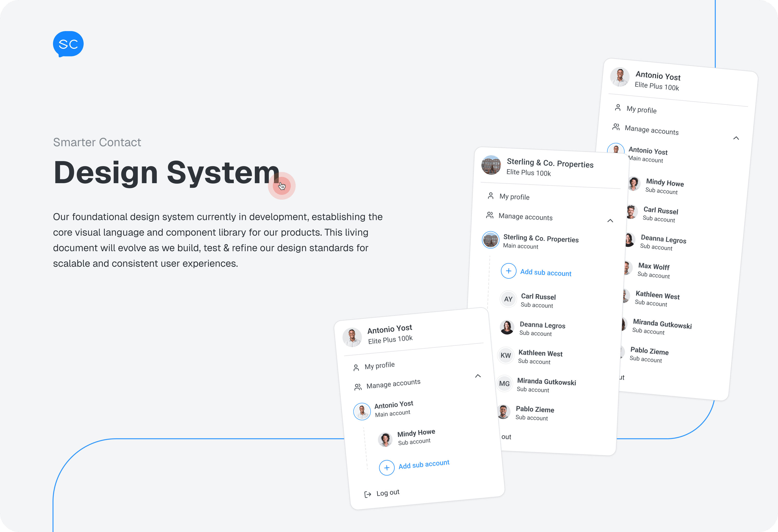Click My profile person icon in Sterling panel
This screenshot has height=532, width=778.
[491, 196]
